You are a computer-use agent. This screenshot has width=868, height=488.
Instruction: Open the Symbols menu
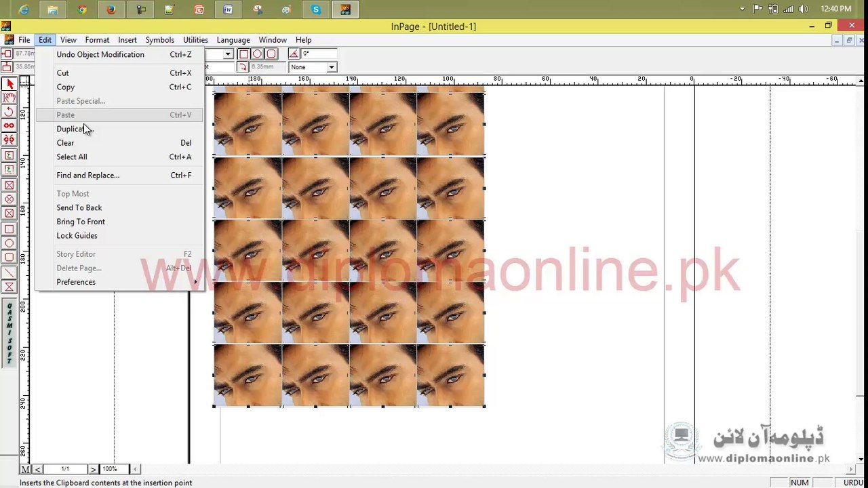click(x=160, y=40)
